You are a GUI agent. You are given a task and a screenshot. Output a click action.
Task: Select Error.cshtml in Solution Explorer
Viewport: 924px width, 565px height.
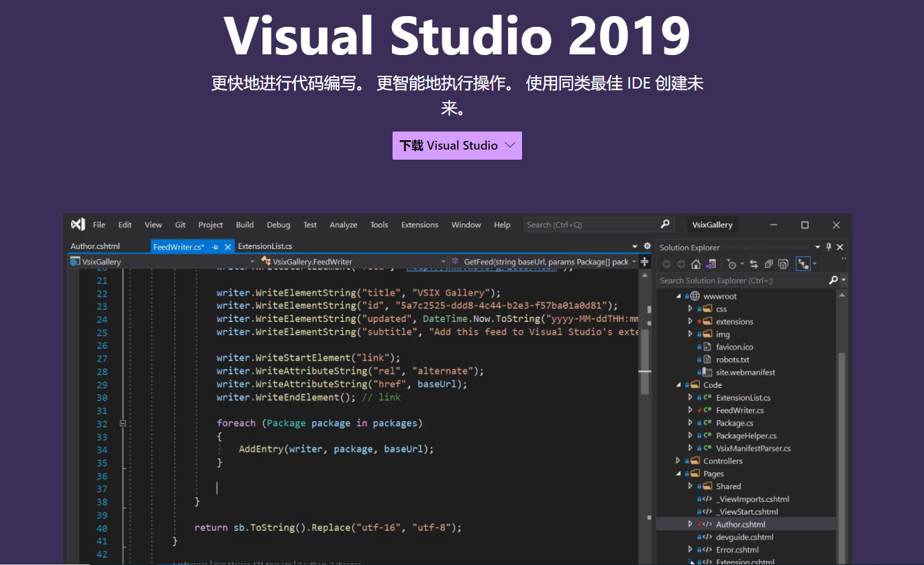point(737,550)
